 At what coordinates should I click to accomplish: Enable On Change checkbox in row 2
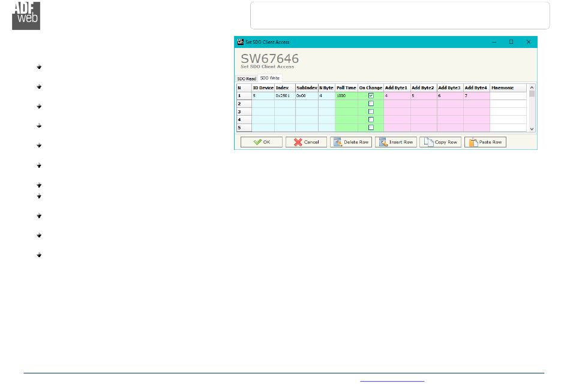(x=371, y=104)
